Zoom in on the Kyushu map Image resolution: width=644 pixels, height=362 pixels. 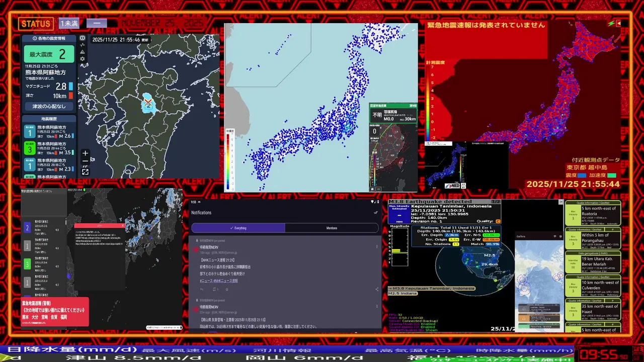(x=85, y=153)
